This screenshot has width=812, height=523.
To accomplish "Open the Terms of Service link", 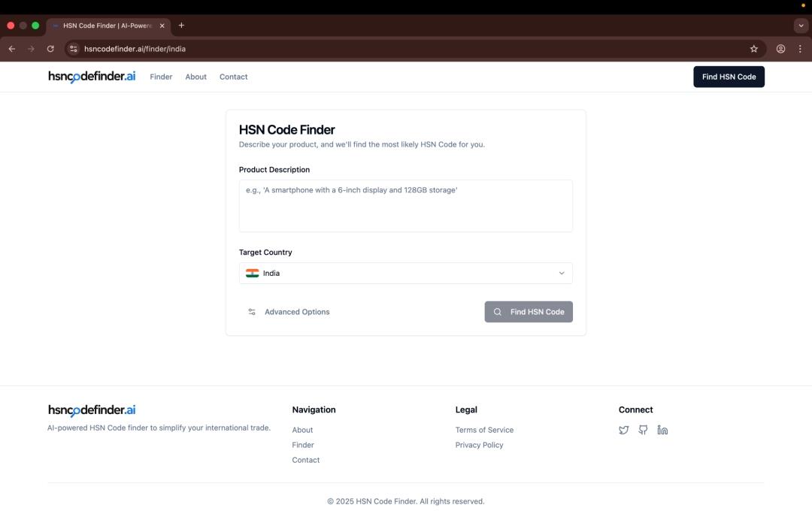I will pyautogui.click(x=484, y=430).
